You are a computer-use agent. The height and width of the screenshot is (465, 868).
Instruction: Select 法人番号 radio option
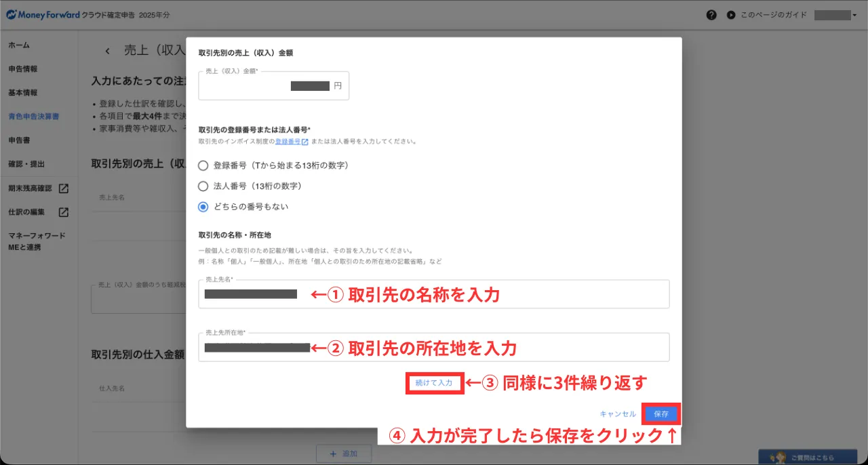pos(203,186)
